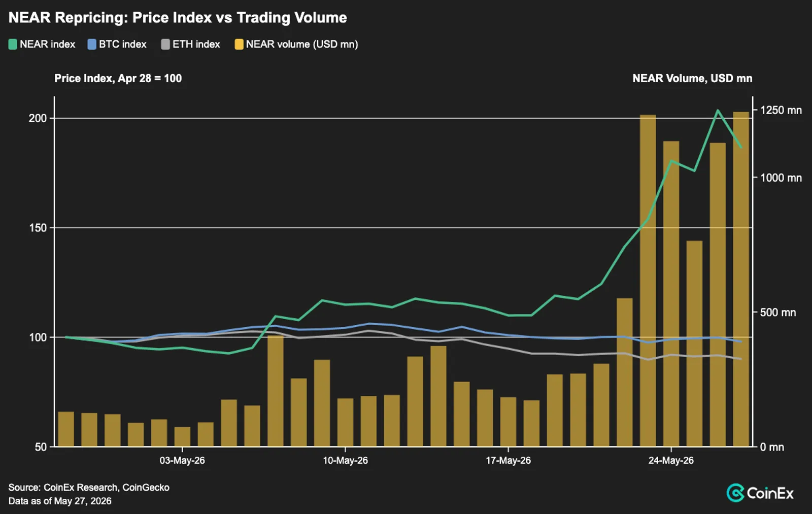
Task: Click the gray ETH index legend swatch
Action: 165,45
